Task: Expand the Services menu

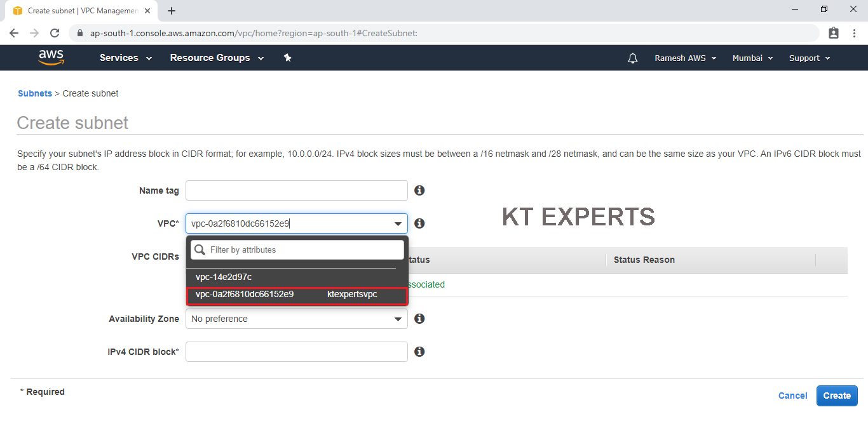Action: pyautogui.click(x=125, y=58)
